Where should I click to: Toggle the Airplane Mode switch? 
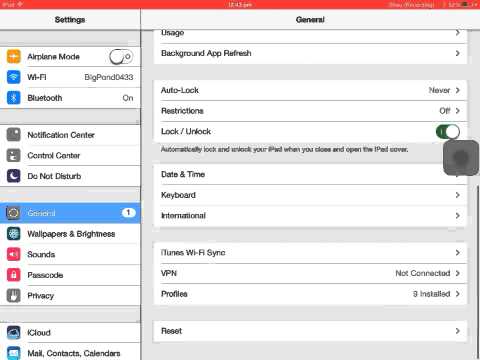tap(121, 57)
